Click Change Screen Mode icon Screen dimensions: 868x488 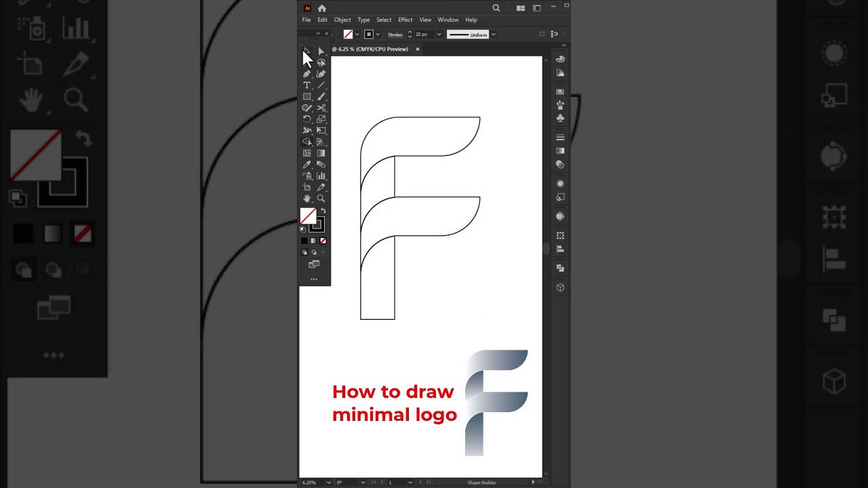(314, 264)
